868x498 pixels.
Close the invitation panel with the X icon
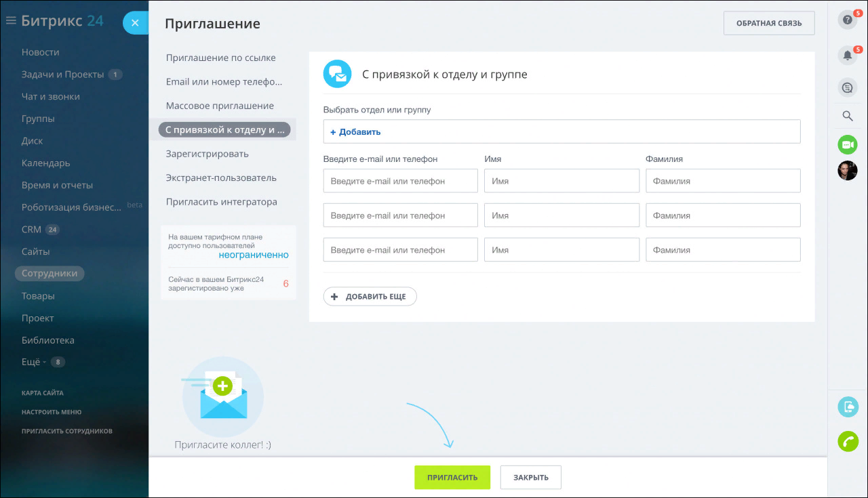(135, 23)
